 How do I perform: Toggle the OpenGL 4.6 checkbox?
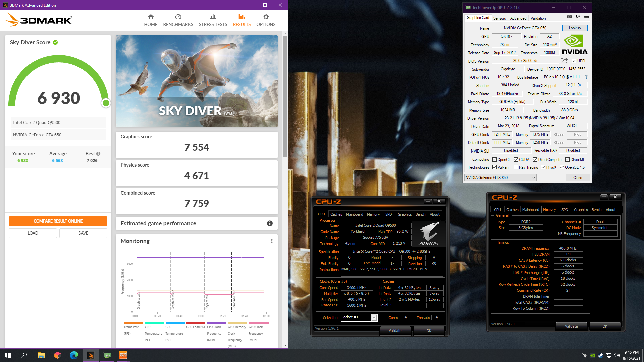point(562,167)
